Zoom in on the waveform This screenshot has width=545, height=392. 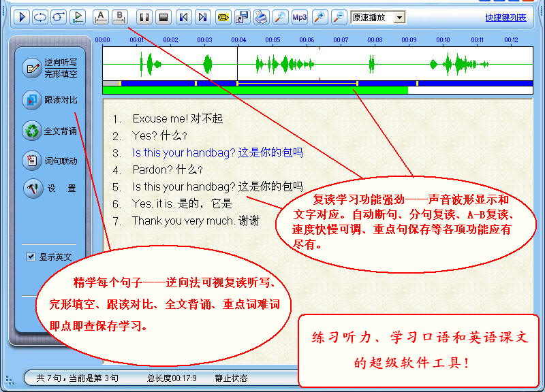[320, 17]
